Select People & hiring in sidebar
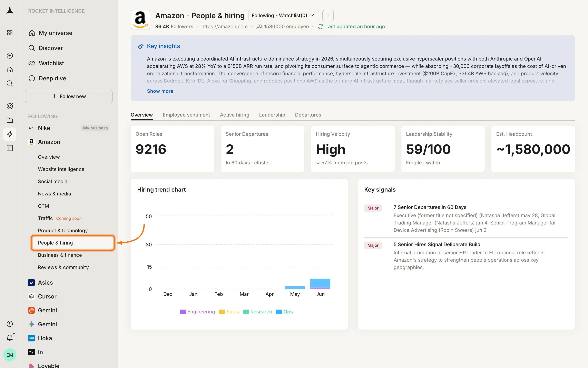Viewport: 588px width, 368px height. coord(73,243)
